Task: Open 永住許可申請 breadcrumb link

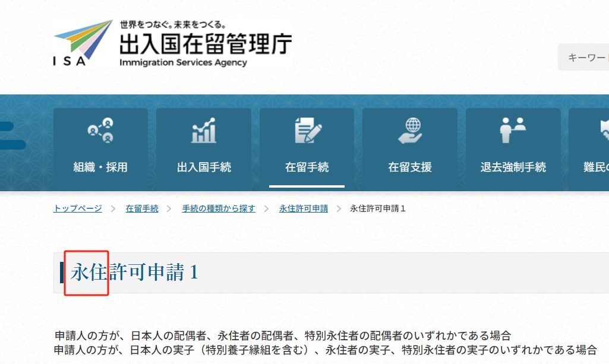Action: point(304,208)
